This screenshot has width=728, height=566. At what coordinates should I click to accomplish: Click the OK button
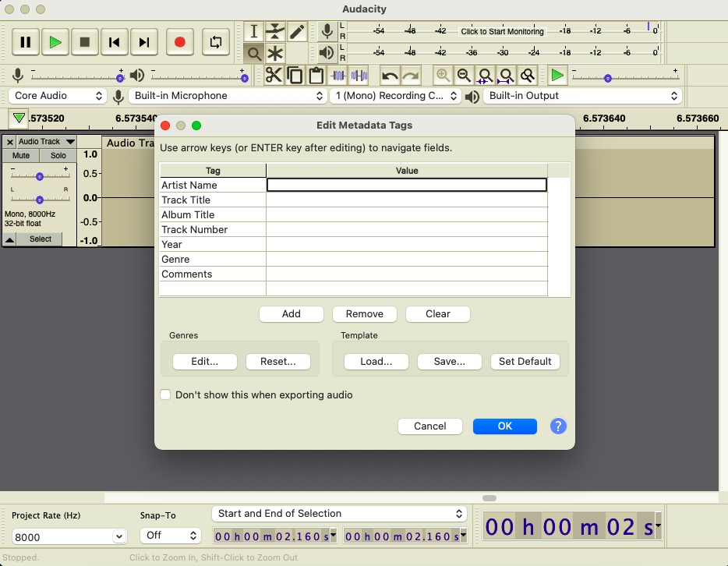click(504, 426)
